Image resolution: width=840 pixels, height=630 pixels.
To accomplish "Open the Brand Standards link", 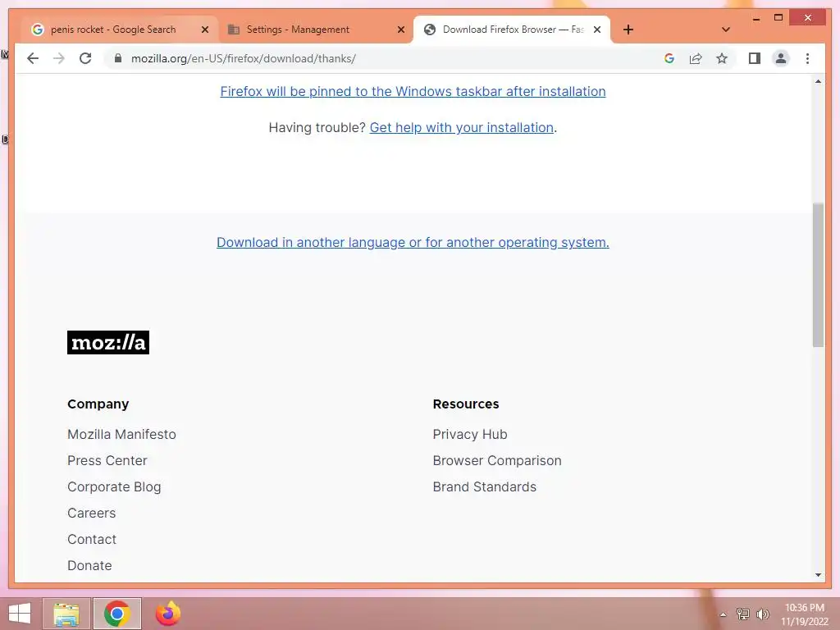I will (484, 486).
